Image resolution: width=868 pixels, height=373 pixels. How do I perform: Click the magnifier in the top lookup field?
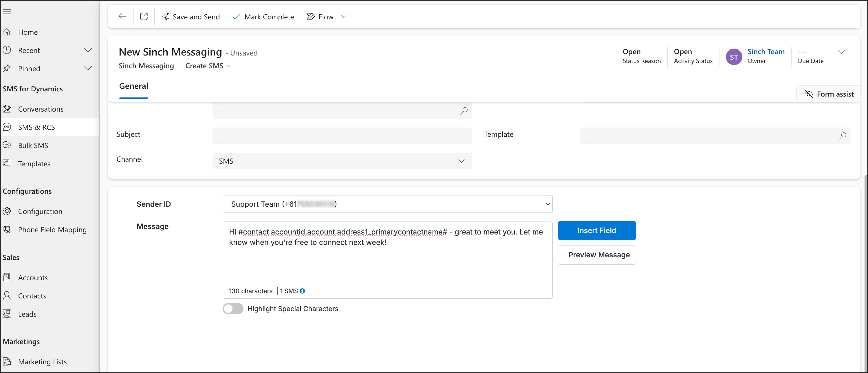pos(464,111)
